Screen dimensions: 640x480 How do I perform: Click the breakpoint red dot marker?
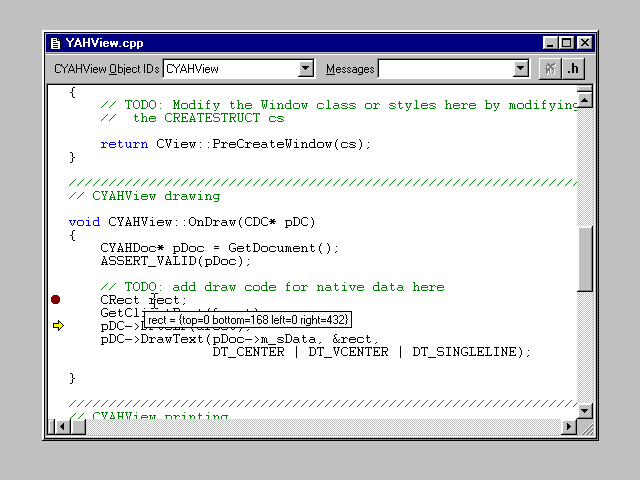pos(56,299)
